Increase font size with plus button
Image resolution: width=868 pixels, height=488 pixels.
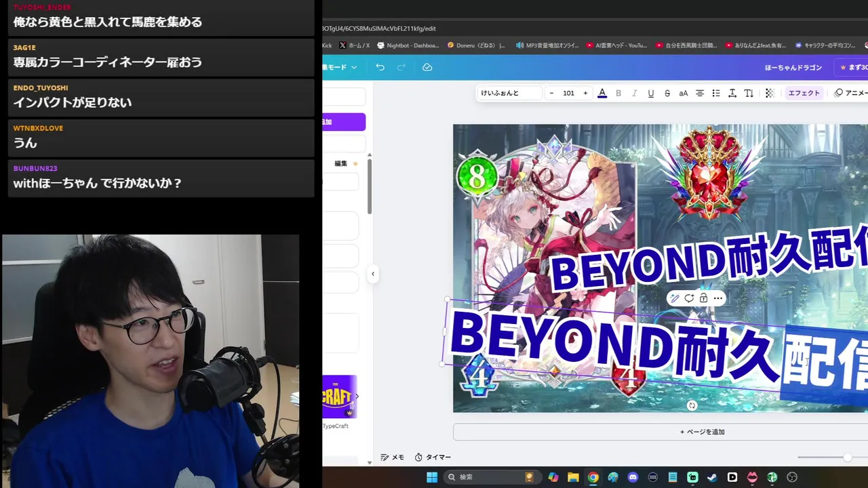(585, 93)
